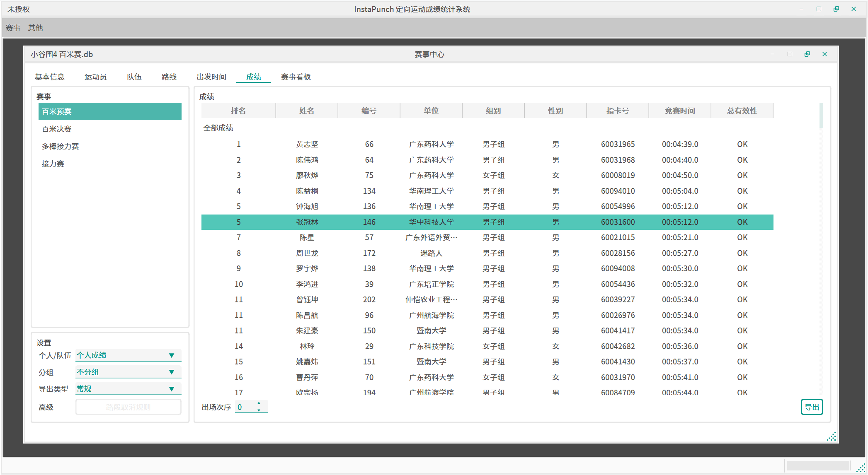Open the 赛事看板 tab
The image size is (868, 475).
coord(296,77)
